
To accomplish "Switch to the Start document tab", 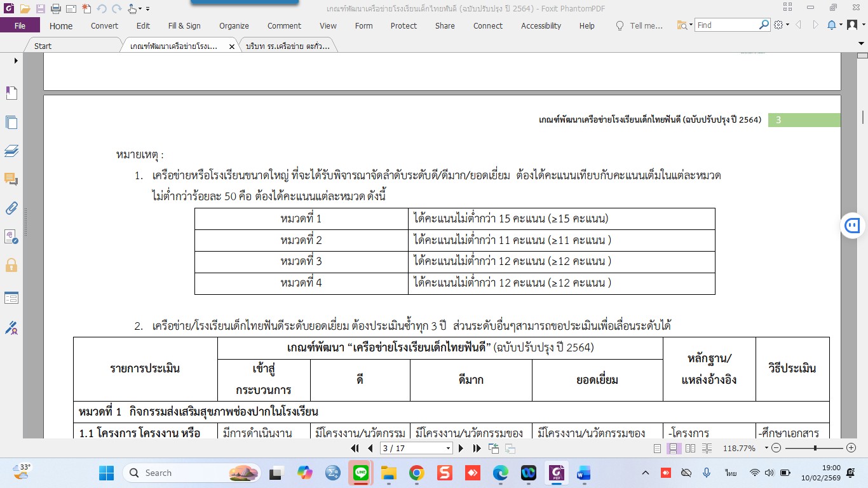I will pyautogui.click(x=43, y=46).
